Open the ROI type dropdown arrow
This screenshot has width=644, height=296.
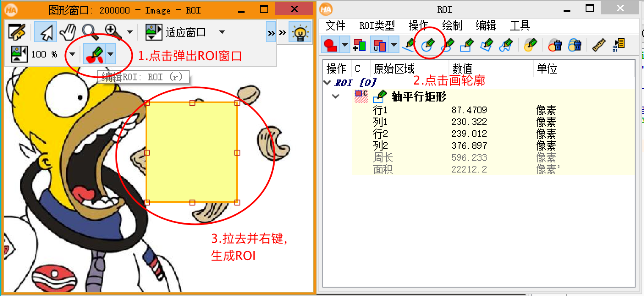coord(345,44)
